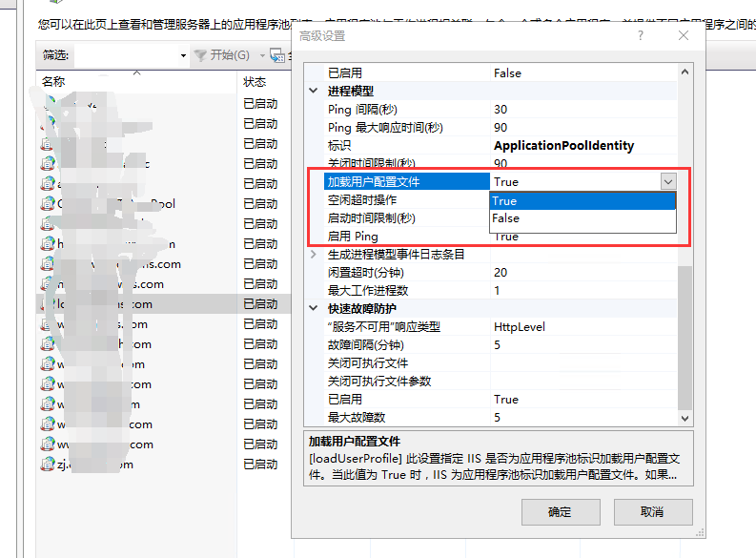Click the 状态 column header
The width and height of the screenshot is (756, 558).
pos(255,82)
